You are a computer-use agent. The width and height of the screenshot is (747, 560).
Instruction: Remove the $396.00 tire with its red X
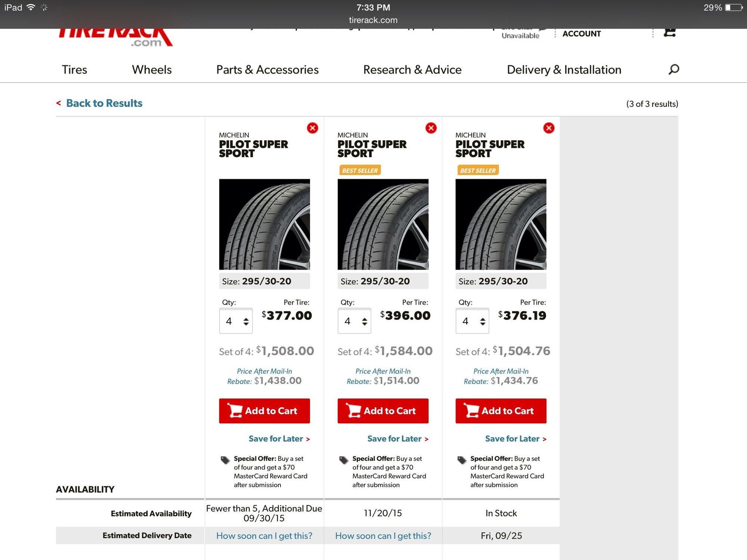pyautogui.click(x=431, y=128)
